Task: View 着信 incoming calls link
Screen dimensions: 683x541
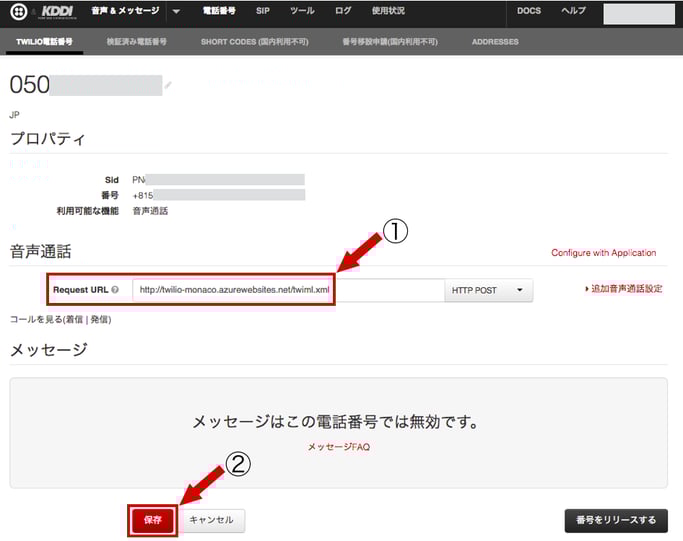Action: pyautogui.click(x=74, y=320)
